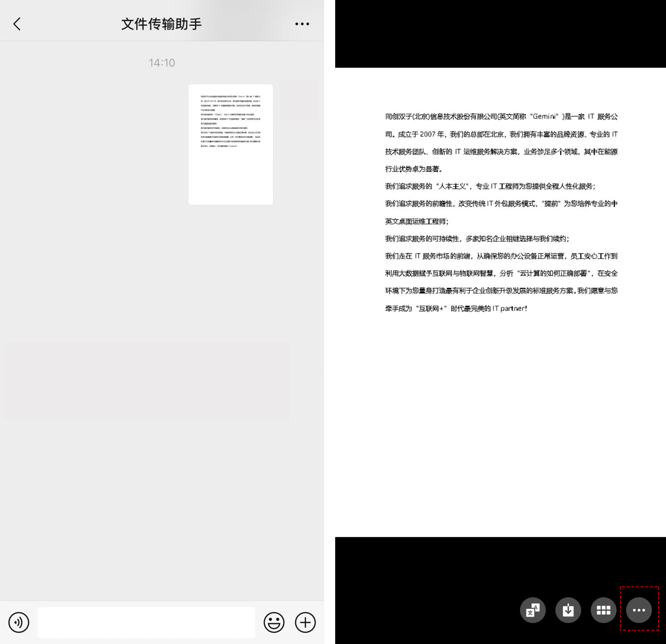This screenshot has width=666, height=644.
Task: Click "2007" in the document's second line
Action: (x=428, y=134)
